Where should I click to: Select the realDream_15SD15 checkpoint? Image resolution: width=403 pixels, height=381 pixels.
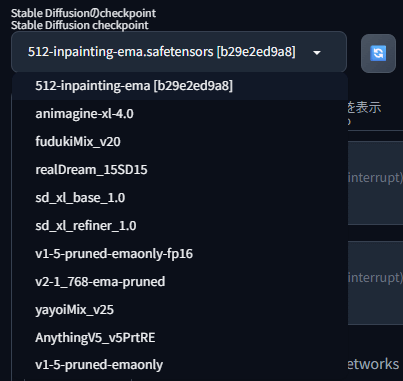[180, 170]
